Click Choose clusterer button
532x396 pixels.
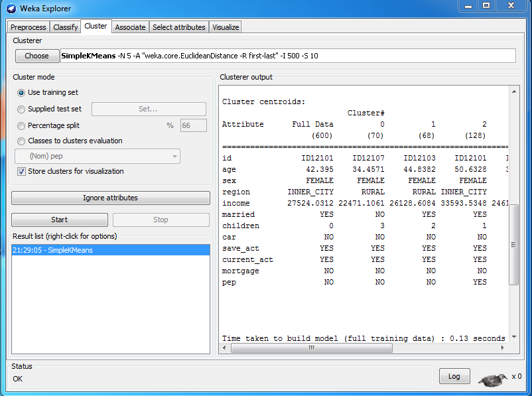36,56
